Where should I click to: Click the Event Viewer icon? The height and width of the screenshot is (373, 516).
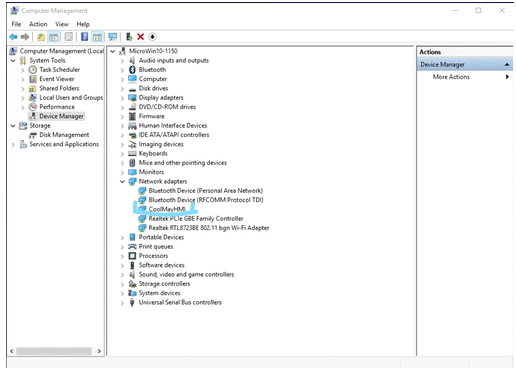pos(33,79)
